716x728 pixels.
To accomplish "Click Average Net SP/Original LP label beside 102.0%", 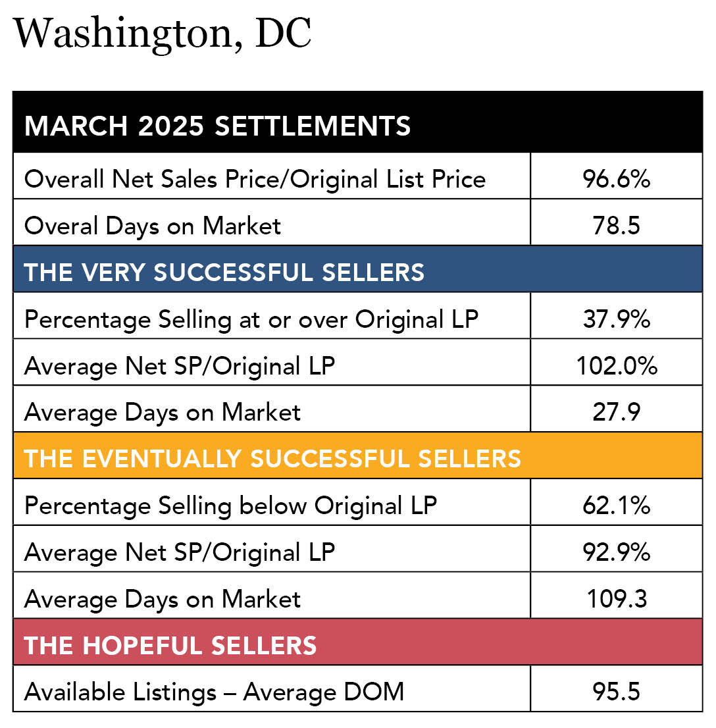I will tap(179, 365).
